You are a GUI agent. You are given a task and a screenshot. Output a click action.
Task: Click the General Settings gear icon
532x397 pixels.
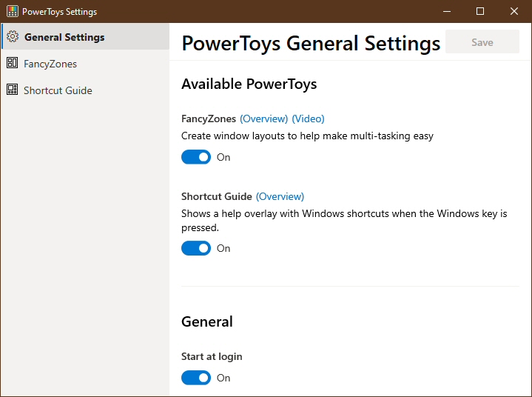[13, 37]
